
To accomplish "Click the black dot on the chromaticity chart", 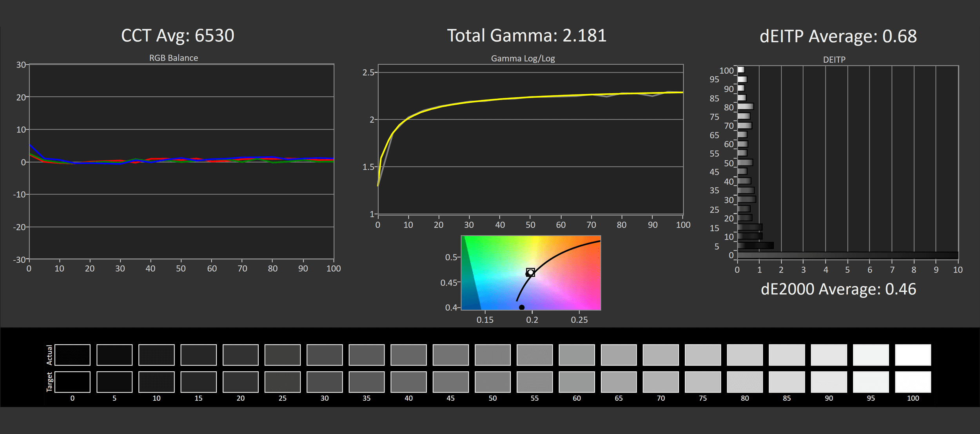I will pyautogui.click(x=522, y=307).
